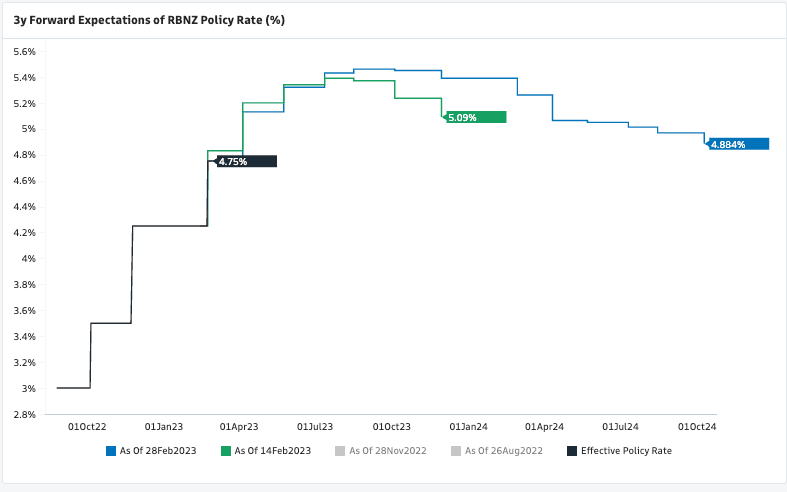The image size is (787, 492).
Task: Hide the As Of 28Feb2023 series label
Action: tap(157, 451)
